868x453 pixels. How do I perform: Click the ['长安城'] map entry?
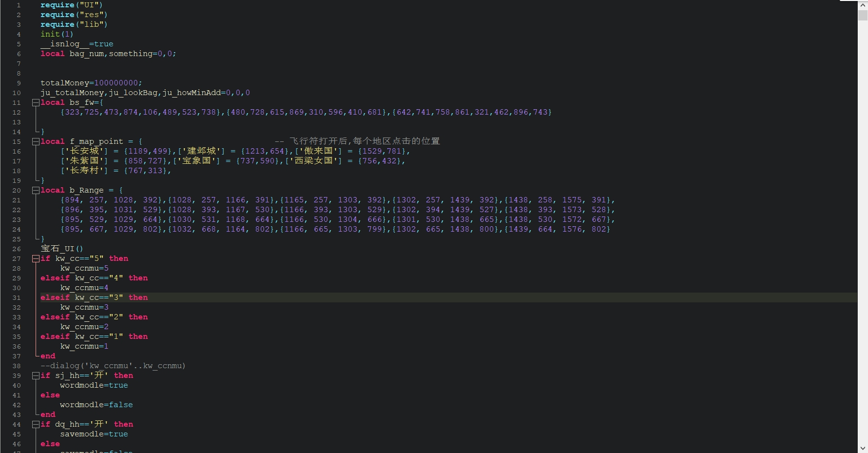click(x=116, y=151)
